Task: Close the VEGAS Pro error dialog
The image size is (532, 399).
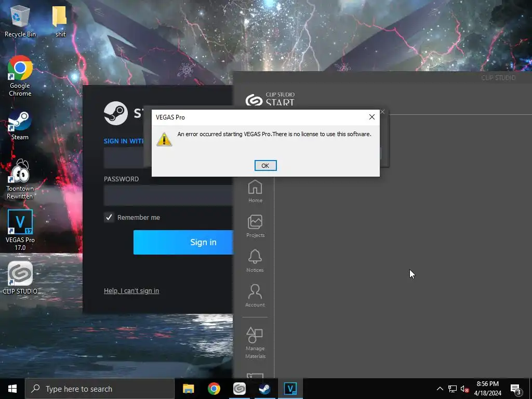Action: pos(372,117)
